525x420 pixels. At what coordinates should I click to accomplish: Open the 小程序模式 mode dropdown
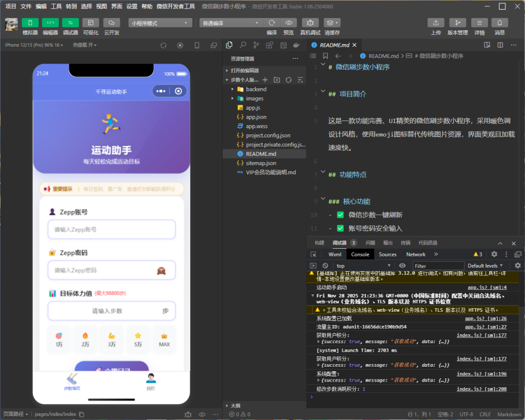point(160,23)
